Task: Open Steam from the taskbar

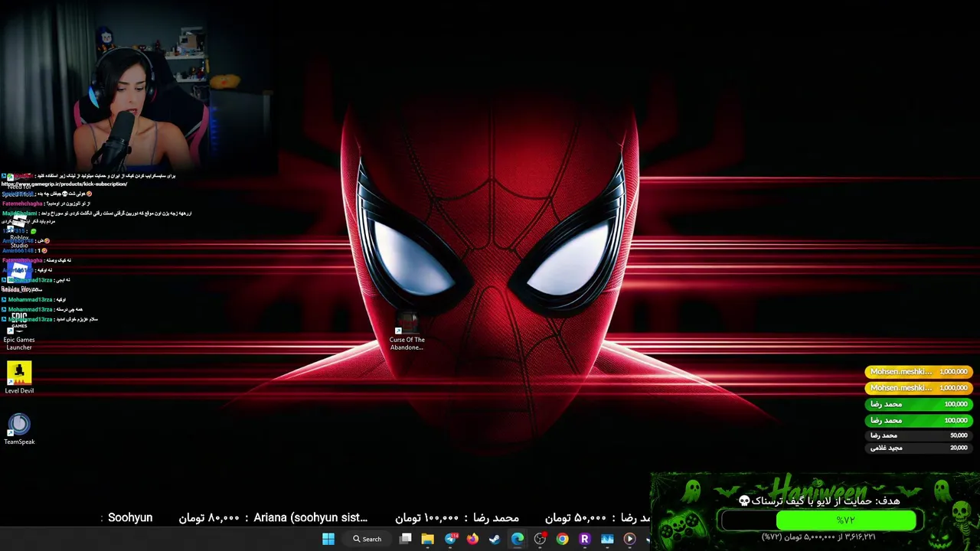Action: point(495,539)
